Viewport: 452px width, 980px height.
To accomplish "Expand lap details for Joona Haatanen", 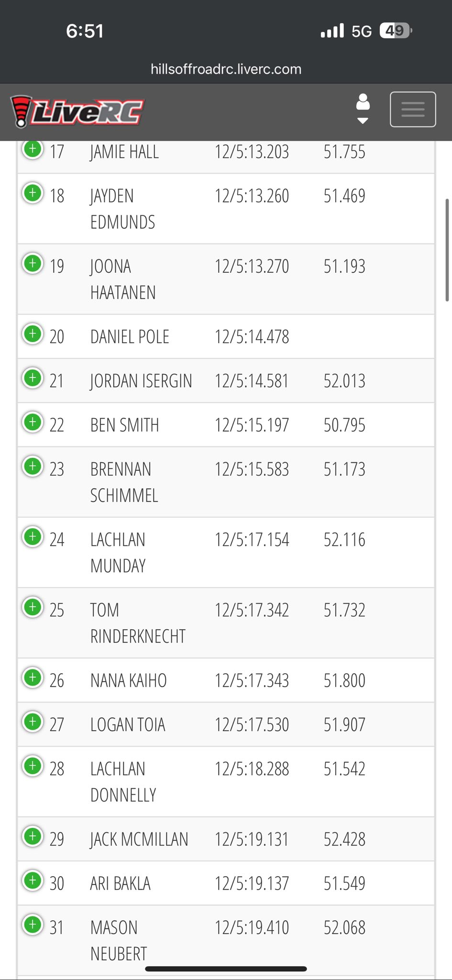I will coord(33,264).
